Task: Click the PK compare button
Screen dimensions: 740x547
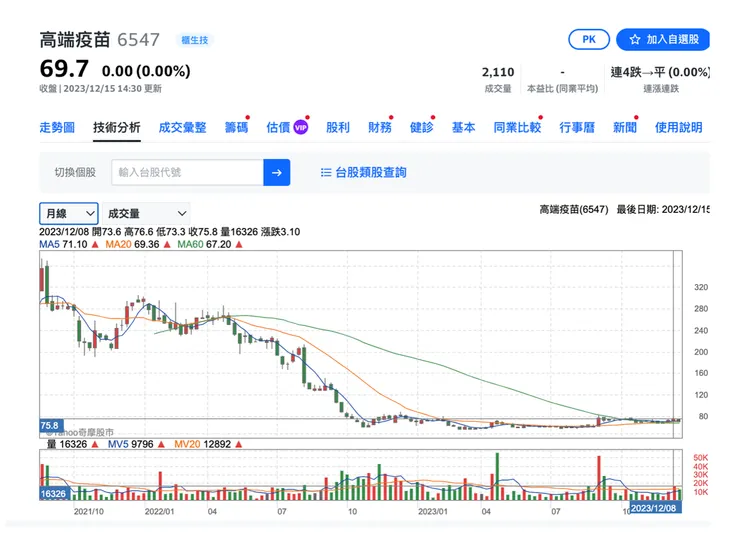Action: [589, 39]
